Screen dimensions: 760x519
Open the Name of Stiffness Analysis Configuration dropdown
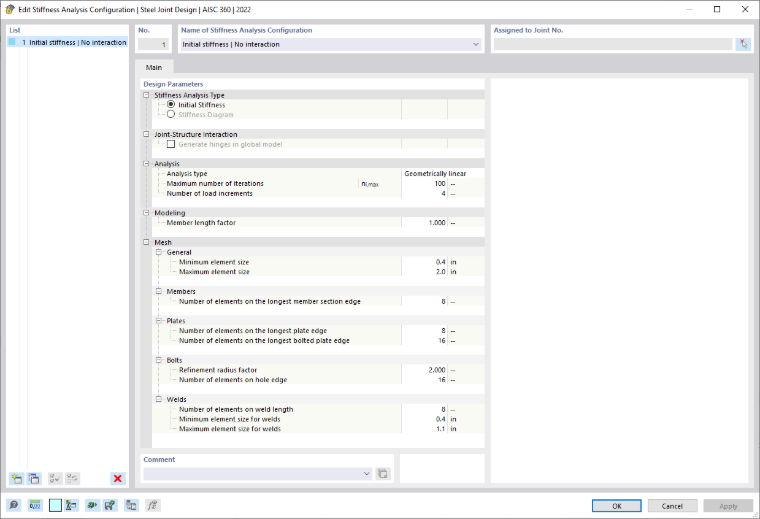pyautogui.click(x=475, y=44)
